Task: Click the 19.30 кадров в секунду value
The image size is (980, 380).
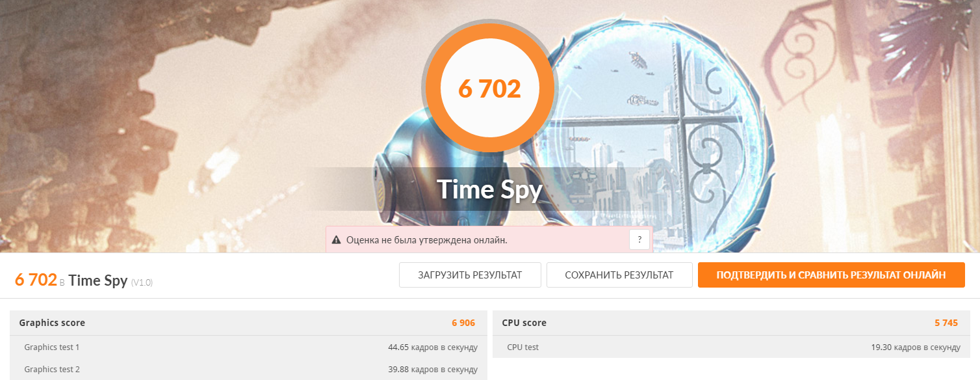Action: (x=916, y=347)
